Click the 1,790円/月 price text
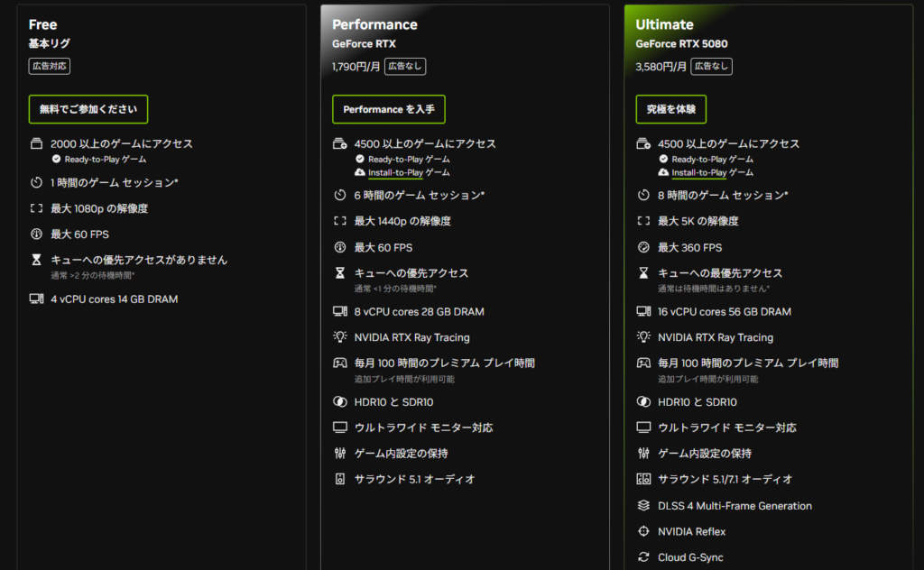The image size is (924, 570). coord(356,67)
